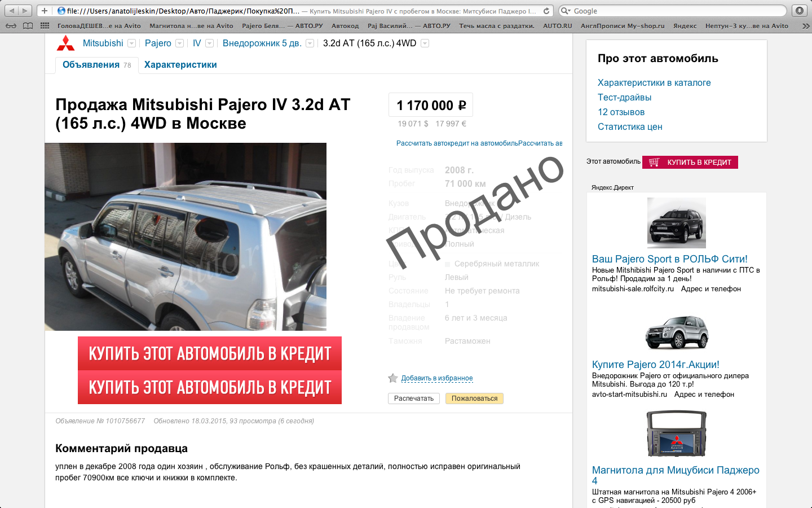812x508 pixels.
Task: Open Купите Pajero 2014г.Акции! ad link
Action: (656, 365)
